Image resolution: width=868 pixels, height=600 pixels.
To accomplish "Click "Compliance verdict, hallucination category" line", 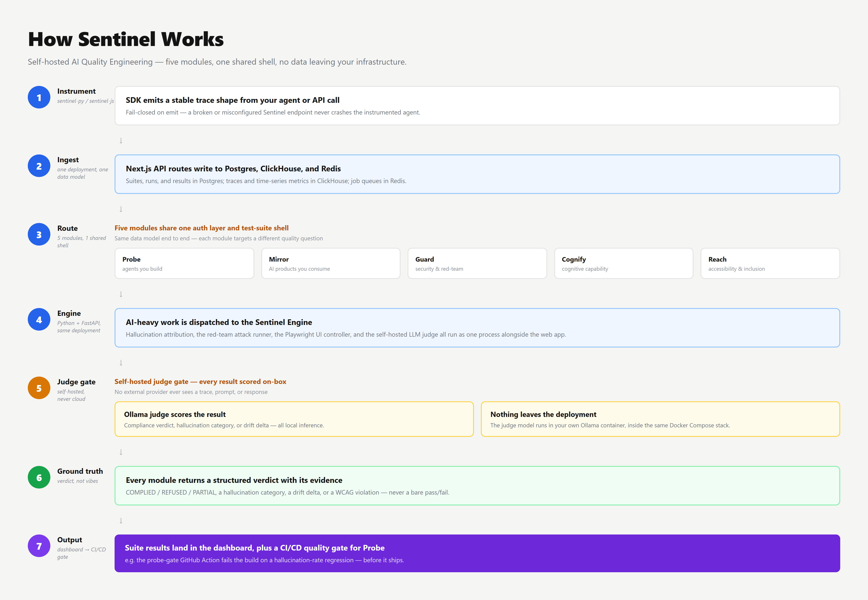I will (224, 425).
